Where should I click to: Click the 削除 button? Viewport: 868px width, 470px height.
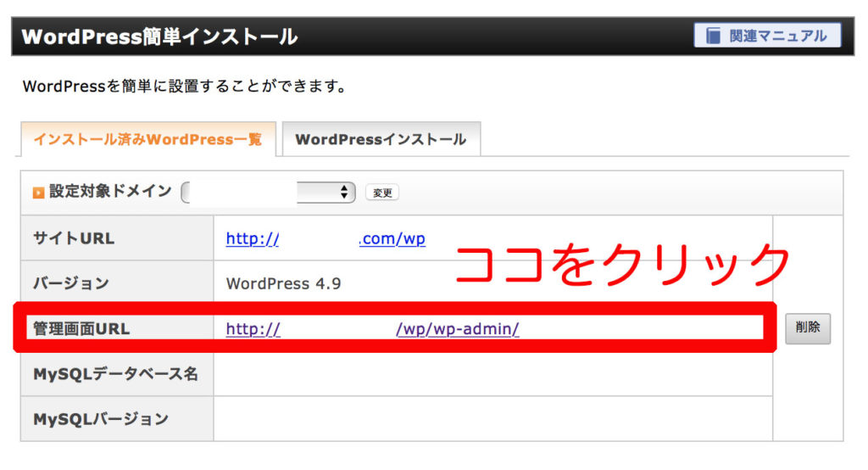pyautogui.click(x=808, y=328)
